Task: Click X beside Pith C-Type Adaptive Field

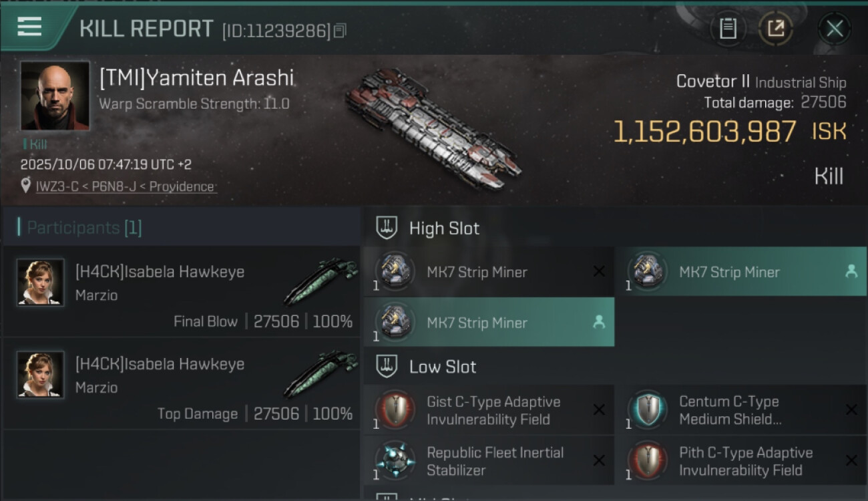Action: coord(851,460)
